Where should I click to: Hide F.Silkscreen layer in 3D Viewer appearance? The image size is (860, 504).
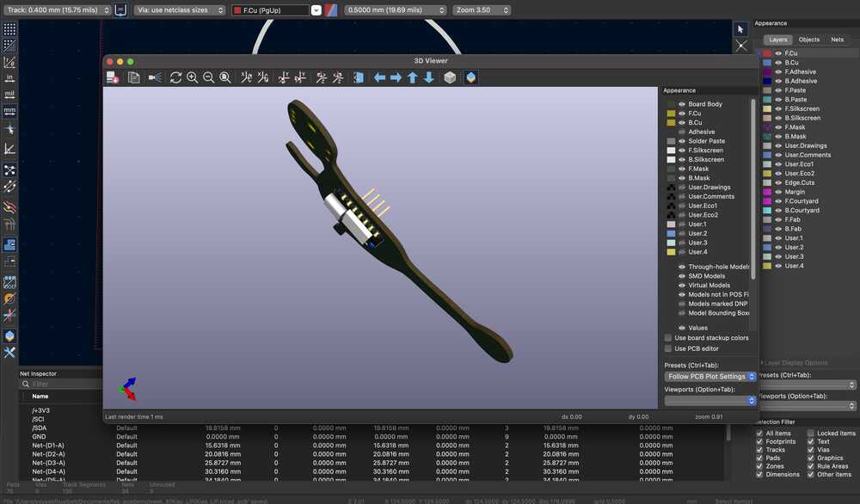[682, 151]
